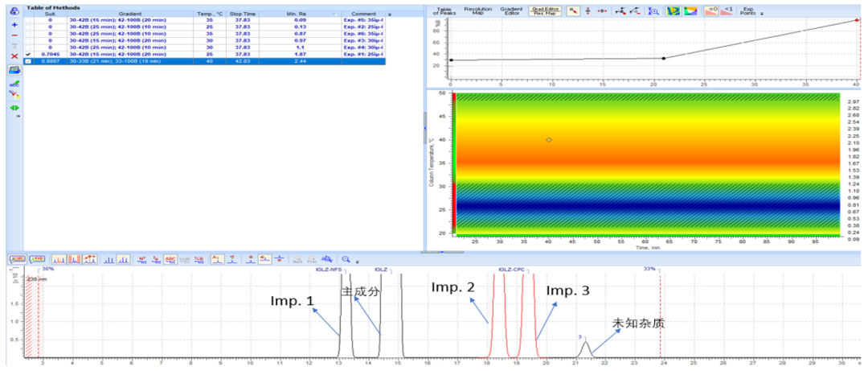868x371 pixels.
Task: Click the first speech-bubble calc label icon
Action: (x=18, y=259)
